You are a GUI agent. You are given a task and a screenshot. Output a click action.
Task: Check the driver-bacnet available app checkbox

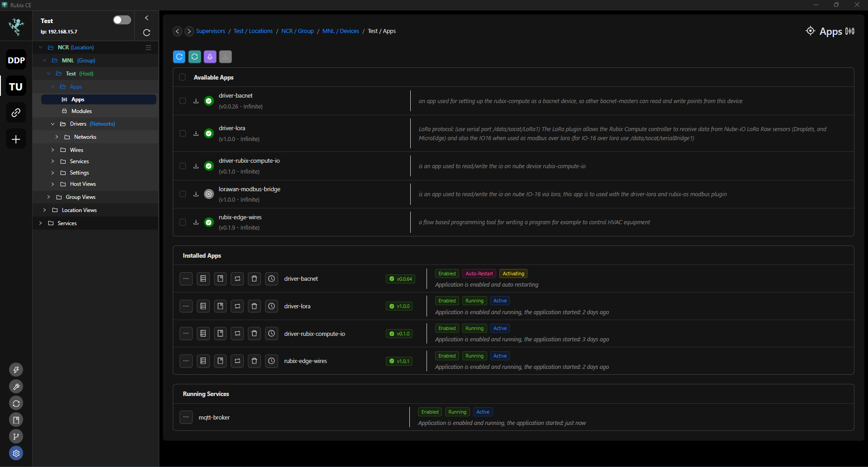pyautogui.click(x=183, y=101)
